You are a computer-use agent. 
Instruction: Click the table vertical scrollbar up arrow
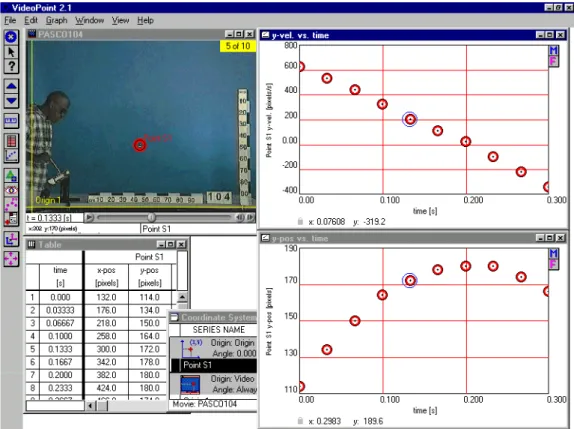[x=182, y=297]
